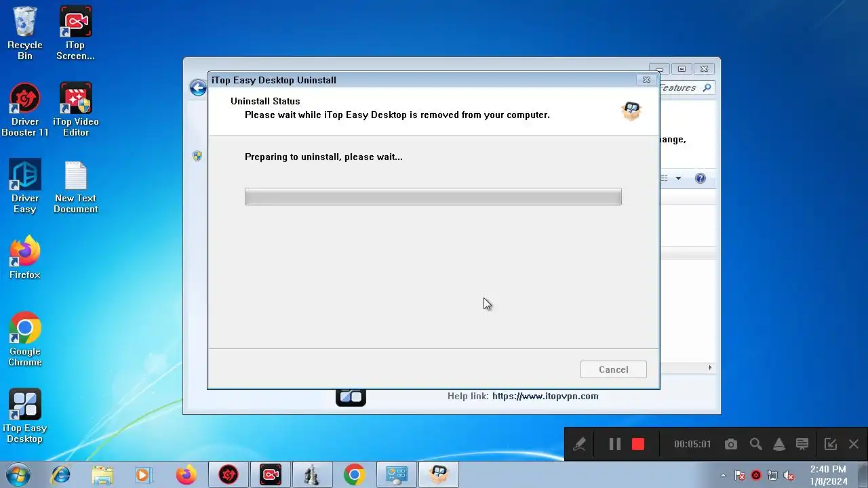
Task: Open Recycle Bin desktop icon
Action: pos(25,32)
